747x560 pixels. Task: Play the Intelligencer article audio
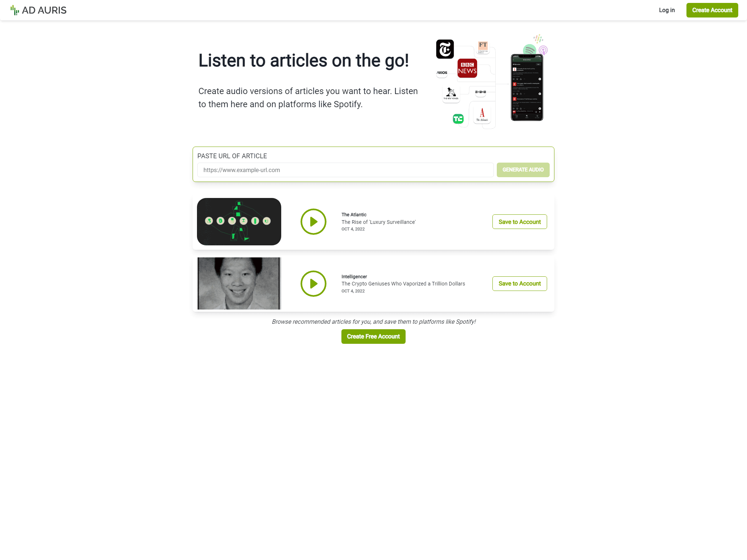(313, 284)
